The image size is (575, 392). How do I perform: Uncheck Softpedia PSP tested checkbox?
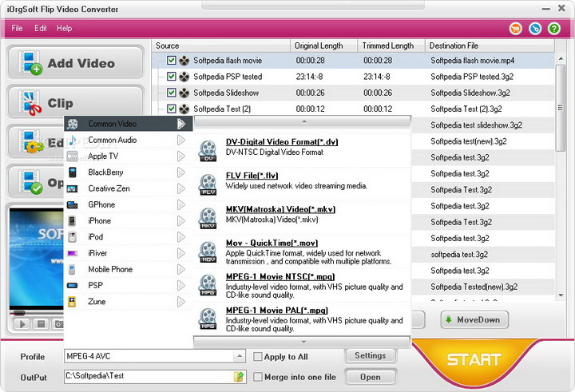pos(171,77)
